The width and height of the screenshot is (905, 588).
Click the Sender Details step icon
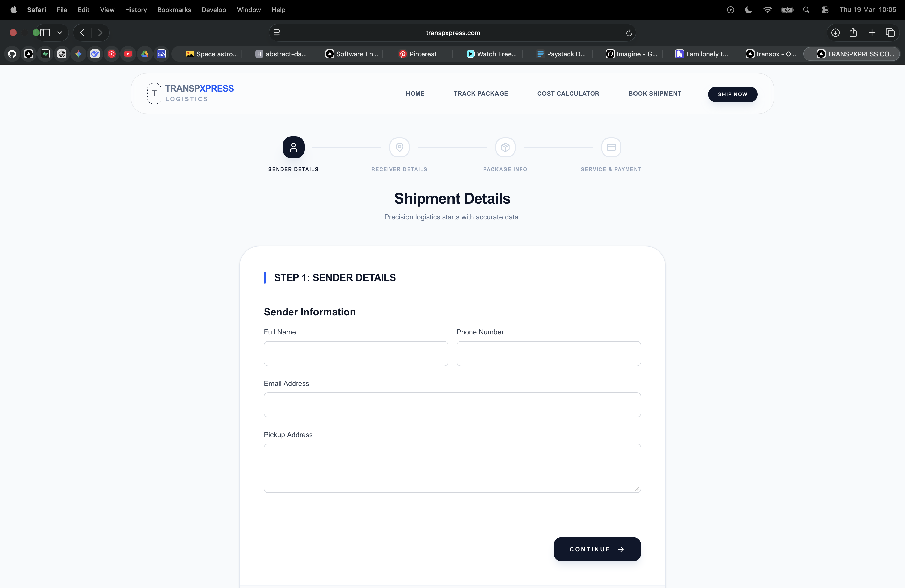click(x=293, y=147)
